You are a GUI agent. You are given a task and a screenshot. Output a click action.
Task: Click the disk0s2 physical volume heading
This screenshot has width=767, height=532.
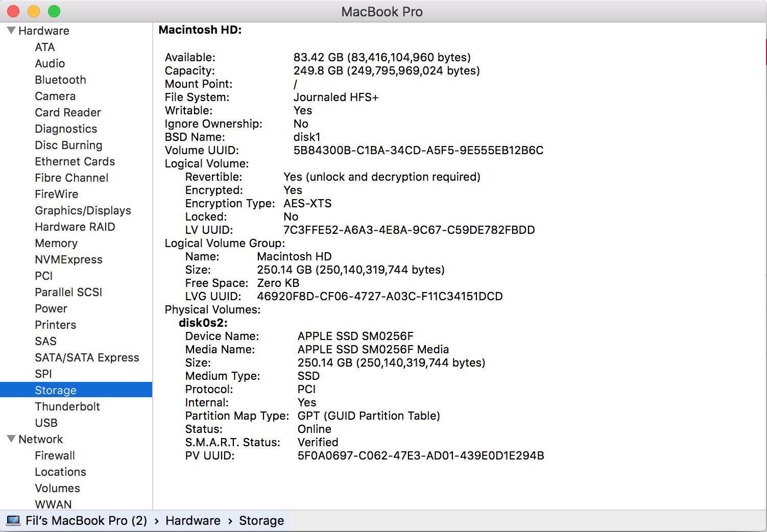pos(203,323)
